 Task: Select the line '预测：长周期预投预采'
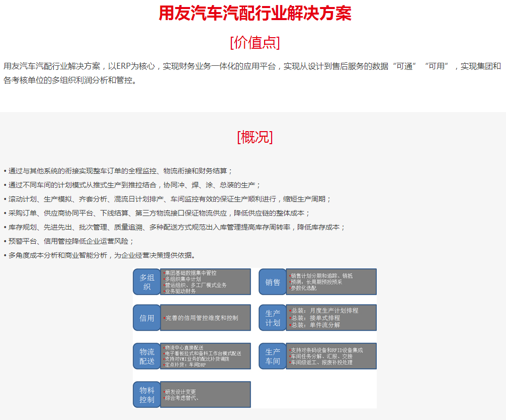click(x=316, y=282)
